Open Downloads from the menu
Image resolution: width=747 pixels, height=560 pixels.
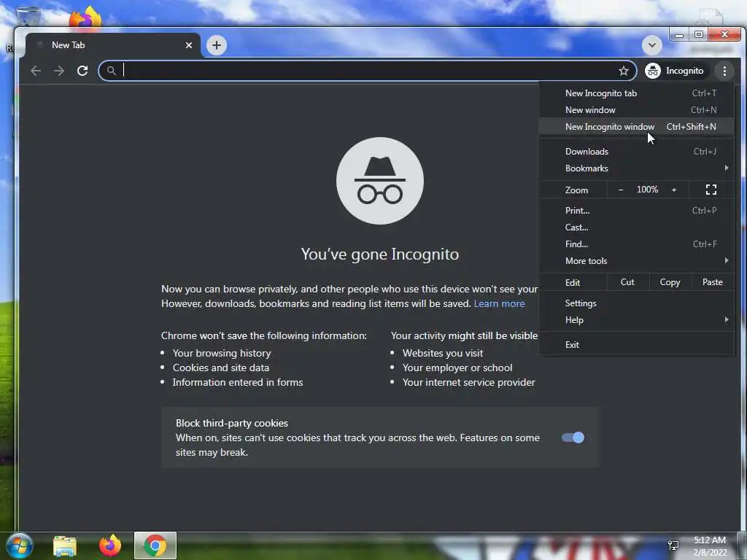click(636, 152)
